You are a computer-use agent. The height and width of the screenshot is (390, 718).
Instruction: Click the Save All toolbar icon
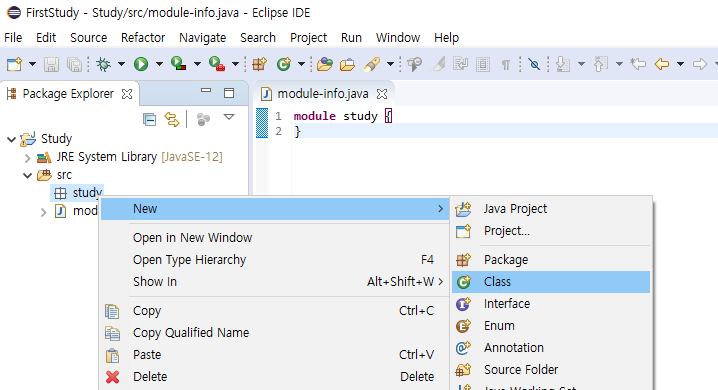[74, 65]
